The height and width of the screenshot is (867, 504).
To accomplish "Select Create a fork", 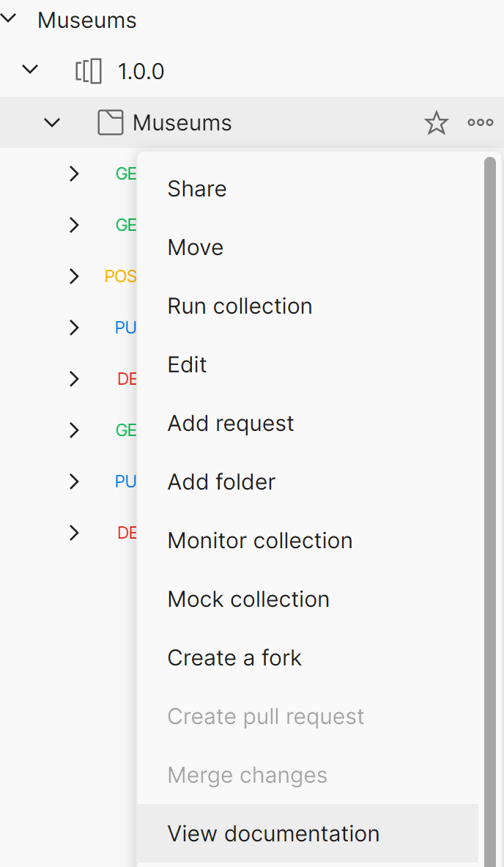I will (x=234, y=658).
